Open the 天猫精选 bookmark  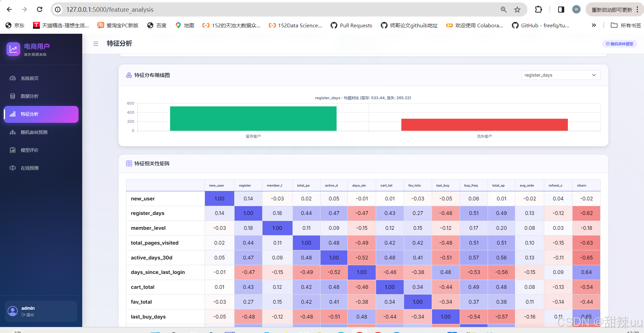click(x=61, y=25)
